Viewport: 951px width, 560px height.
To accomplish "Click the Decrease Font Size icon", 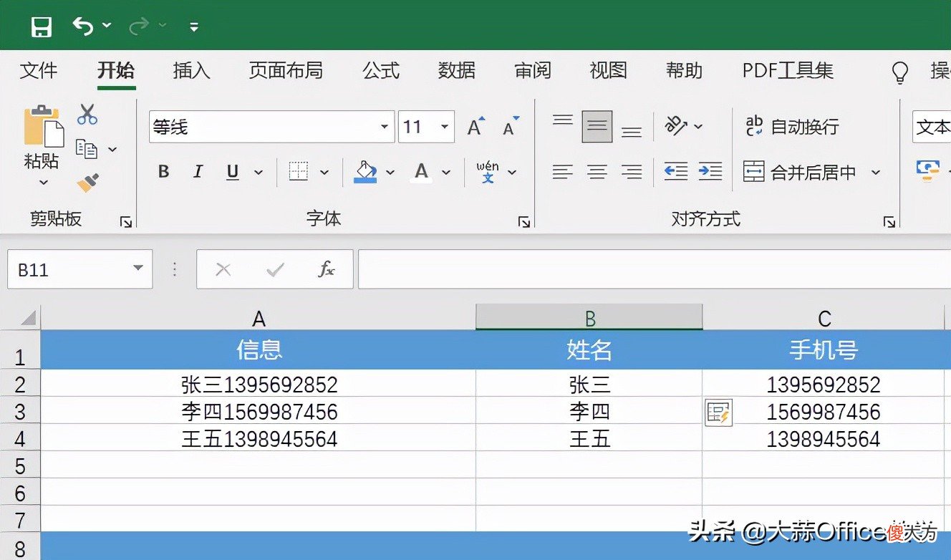I will click(x=511, y=127).
